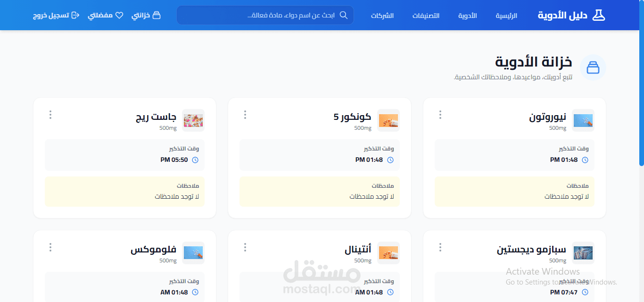Click the PM 05:50 reminder time
The width and height of the screenshot is (644, 302).
tap(174, 160)
